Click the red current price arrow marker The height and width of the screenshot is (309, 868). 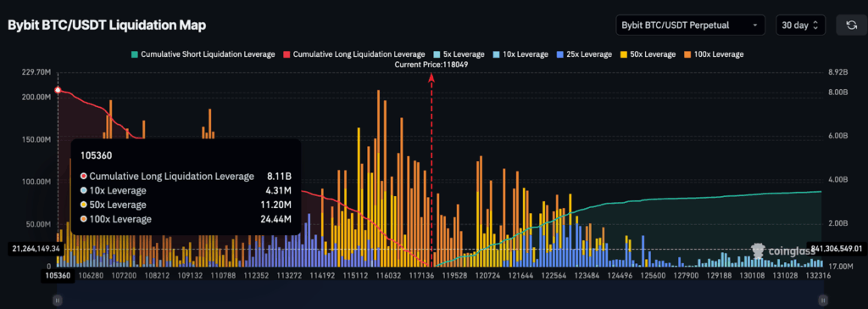point(431,78)
